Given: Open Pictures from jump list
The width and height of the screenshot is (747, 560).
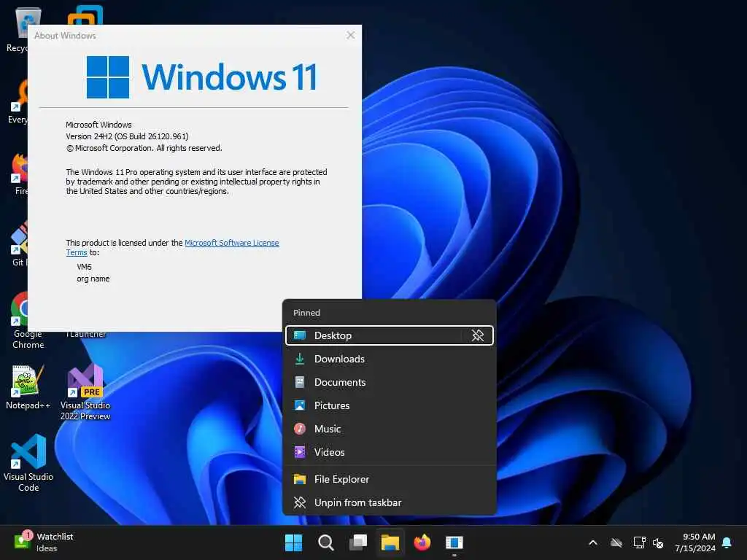Looking at the screenshot, I should pyautogui.click(x=390, y=405).
